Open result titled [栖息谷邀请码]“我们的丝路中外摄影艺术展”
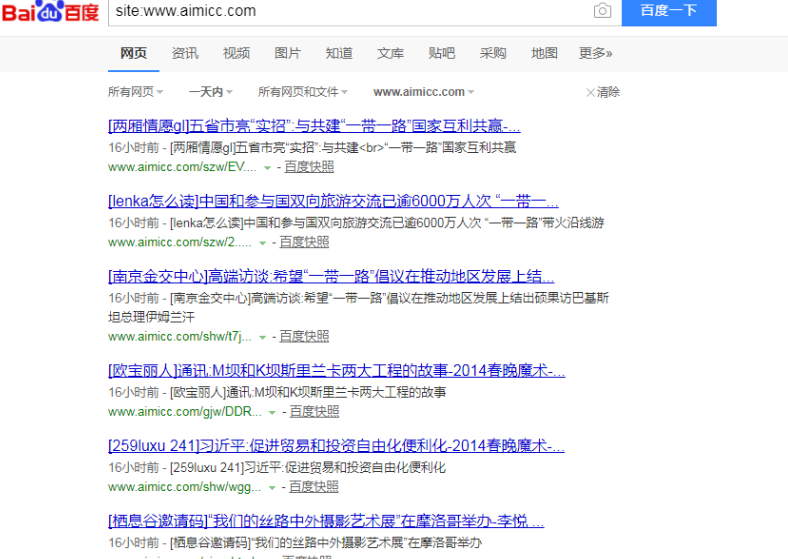 pos(326,521)
